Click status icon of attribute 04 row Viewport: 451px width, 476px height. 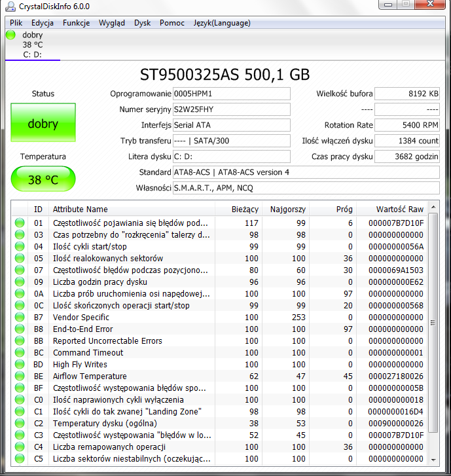(20, 246)
